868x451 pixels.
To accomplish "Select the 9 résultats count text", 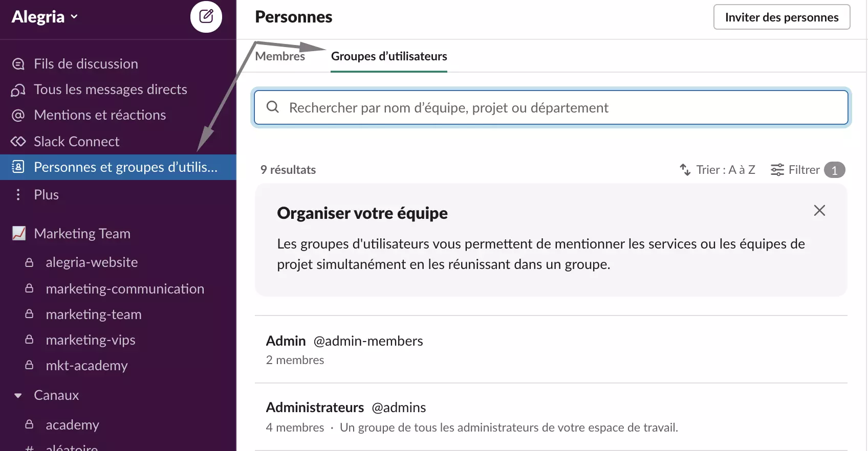I will point(288,170).
